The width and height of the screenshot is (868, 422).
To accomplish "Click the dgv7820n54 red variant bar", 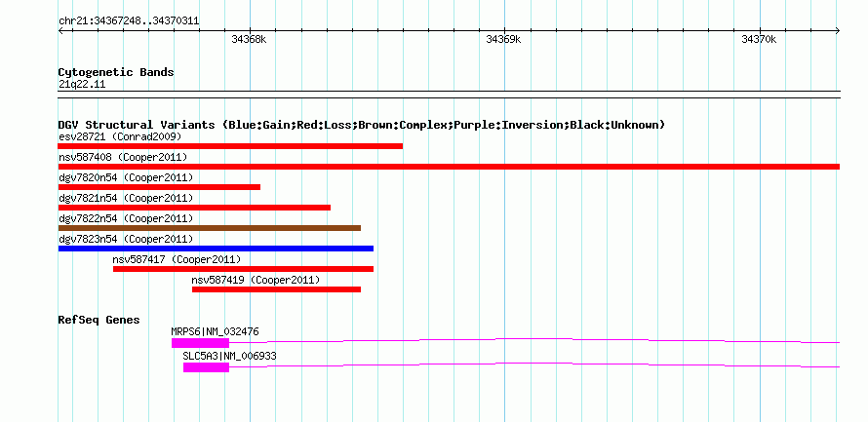I will [x=159, y=187].
